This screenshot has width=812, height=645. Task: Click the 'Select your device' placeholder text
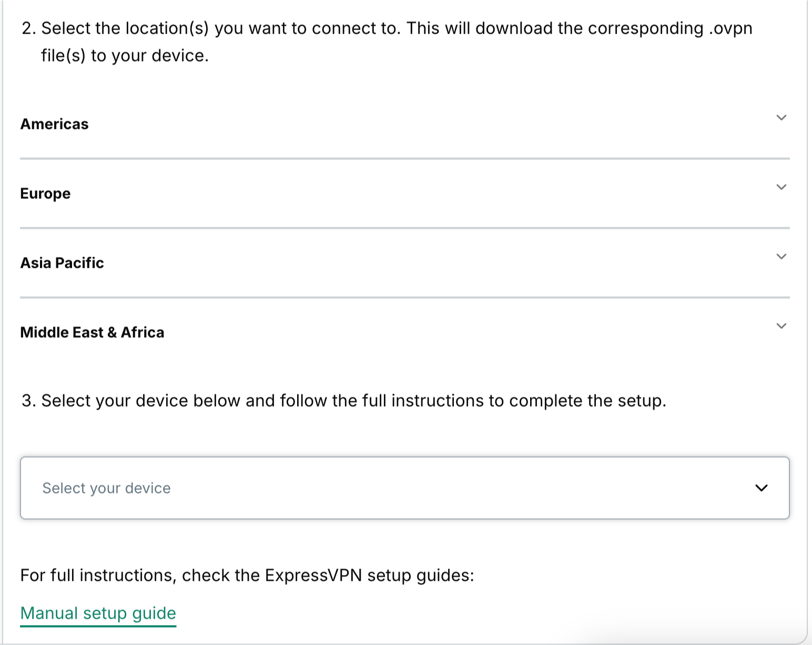(x=106, y=488)
